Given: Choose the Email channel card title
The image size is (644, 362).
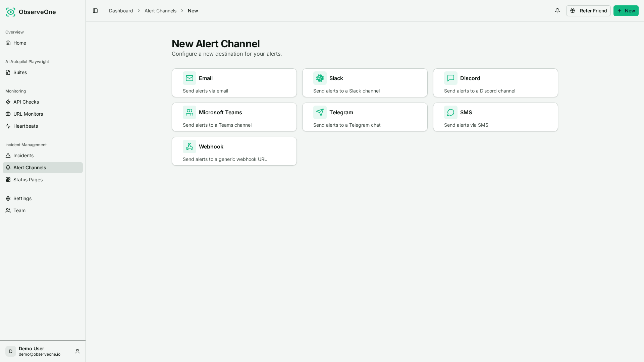Looking at the screenshot, I should click(x=206, y=78).
